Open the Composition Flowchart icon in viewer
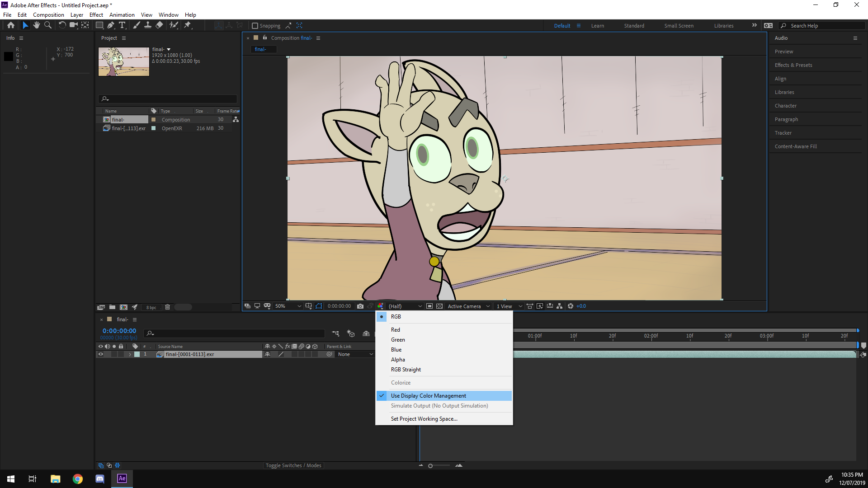The width and height of the screenshot is (868, 488). pos(560,306)
